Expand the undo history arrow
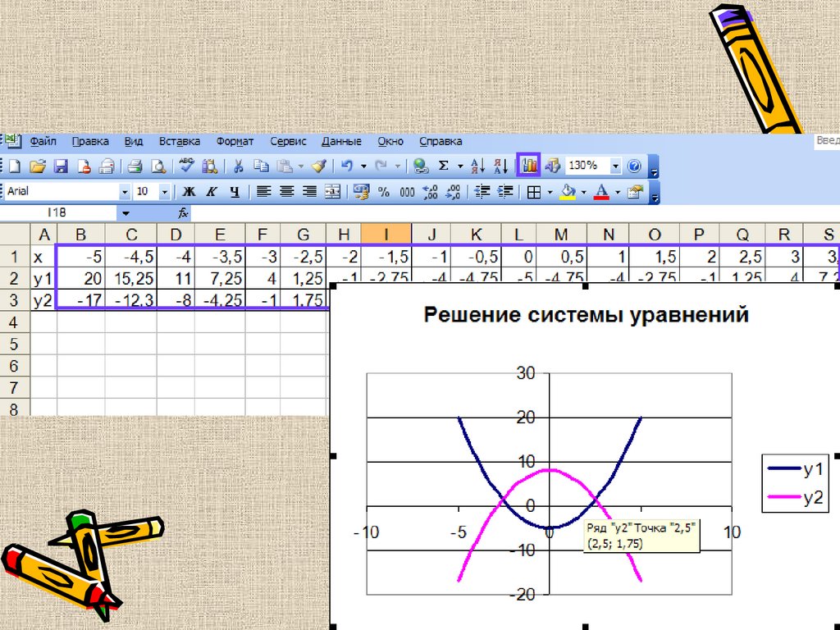Viewport: 840px width, 630px height. (x=363, y=167)
